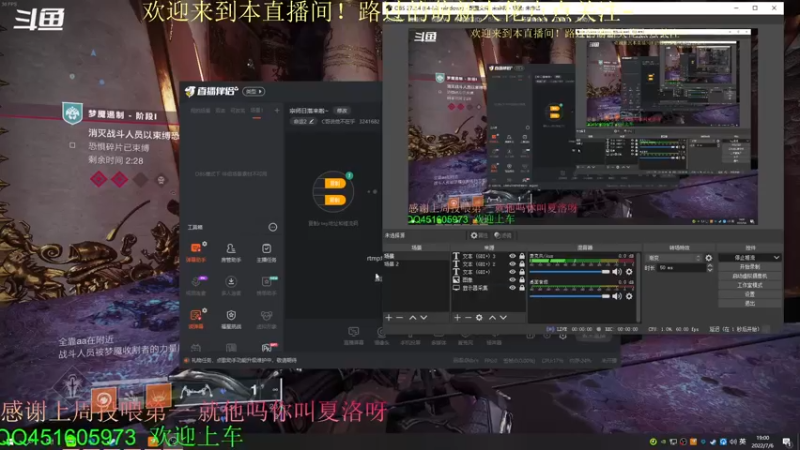Click volume icon in system tray
800x450 pixels.
(733, 441)
